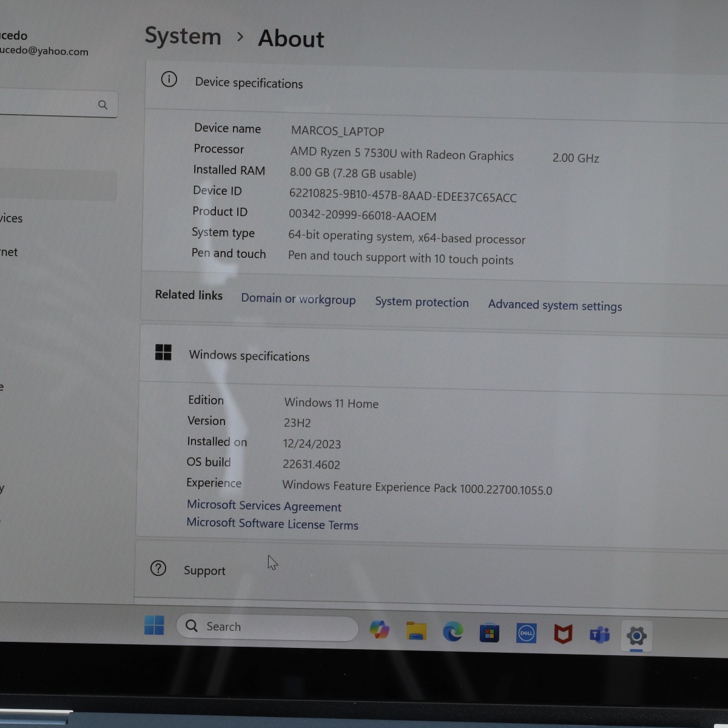
Task: Select the Pen and touch support value
Action: (x=400, y=258)
